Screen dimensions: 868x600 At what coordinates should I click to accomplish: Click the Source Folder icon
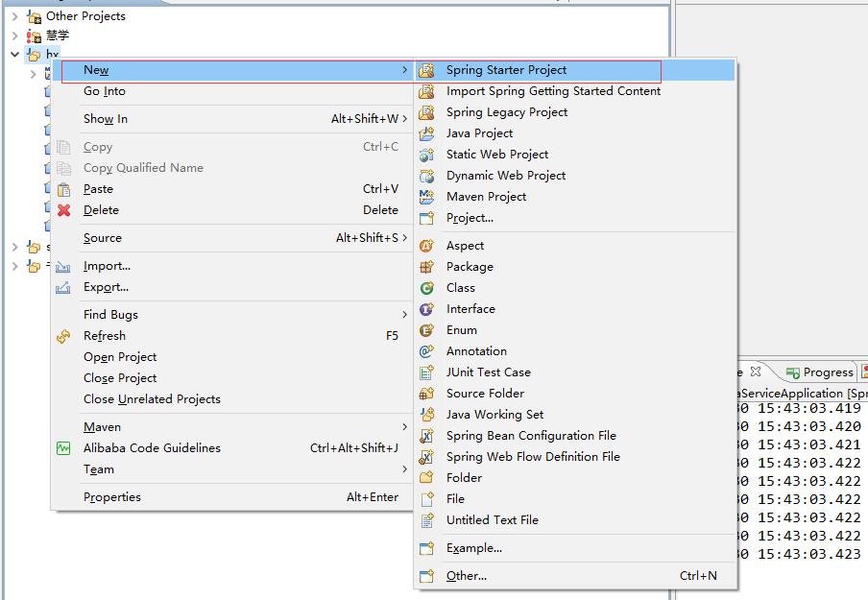427,394
